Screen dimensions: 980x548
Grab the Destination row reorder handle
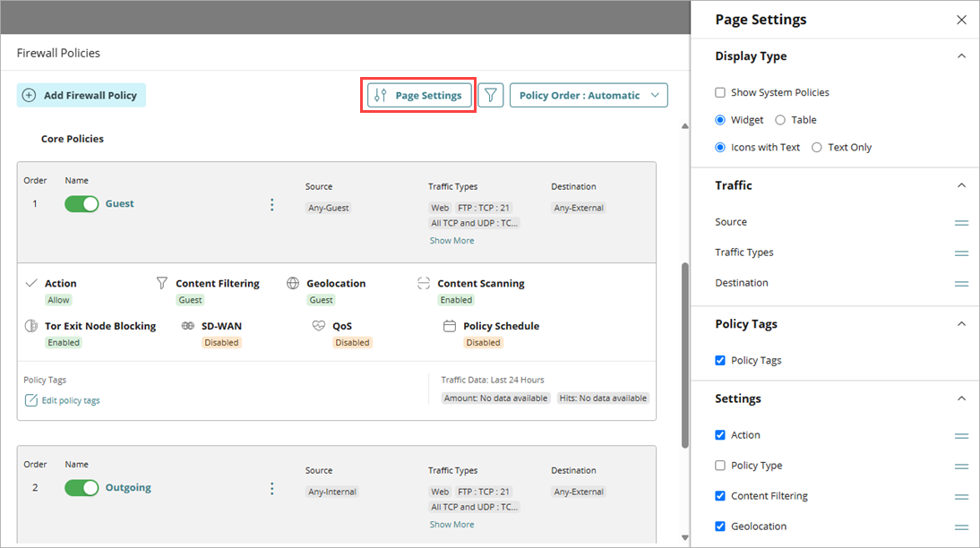[x=961, y=284]
